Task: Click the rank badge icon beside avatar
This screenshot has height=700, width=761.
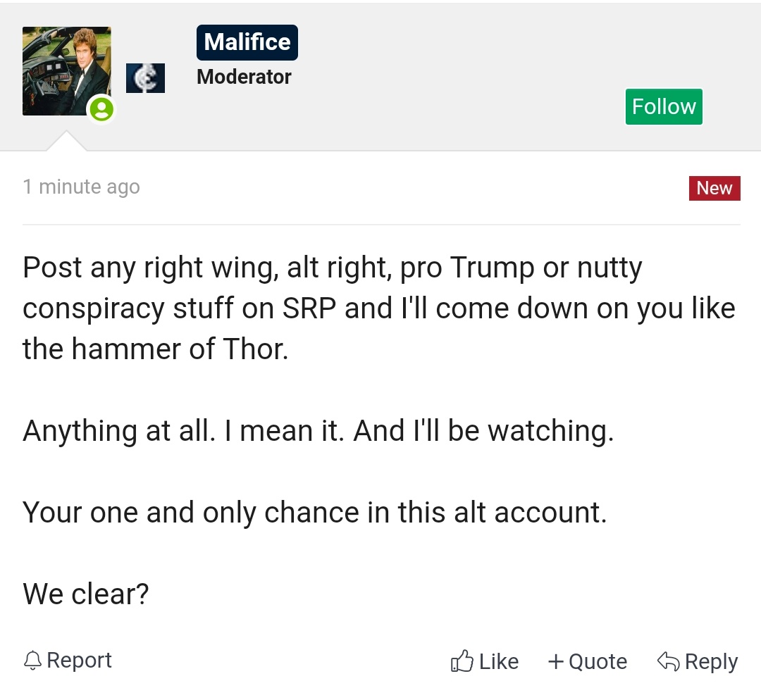Action: click(x=146, y=77)
